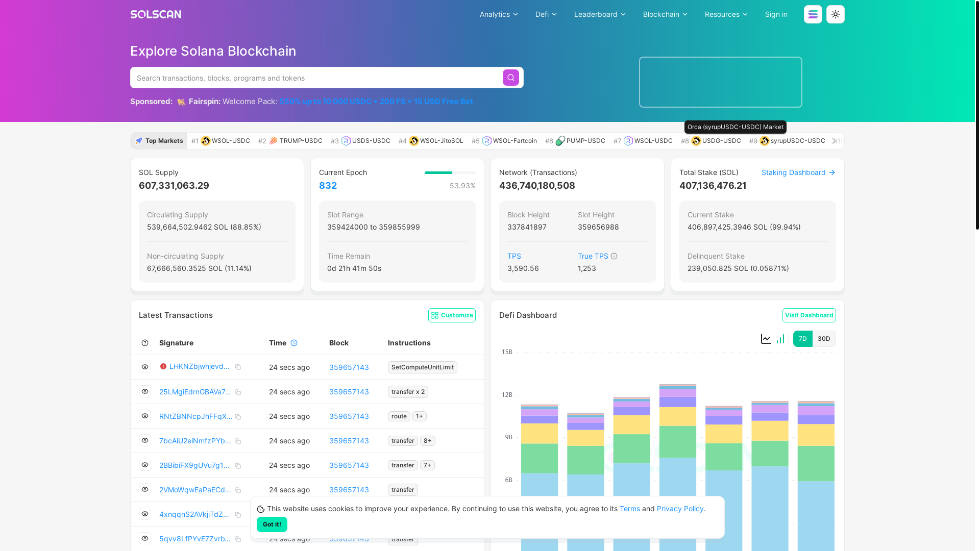Screen dimensions: 980x551
Task: Preview transaction 4xnqqnS2AVkjiTdZ with eye icon
Action: click(x=145, y=514)
